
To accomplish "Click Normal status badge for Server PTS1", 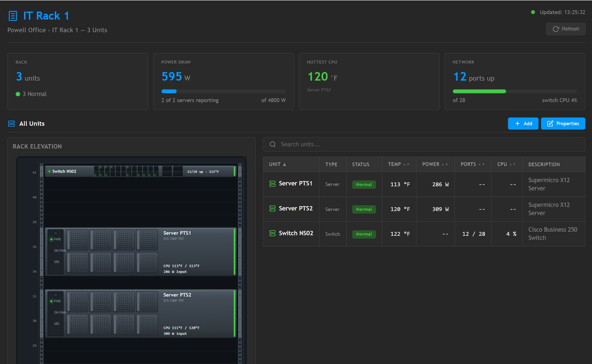I will click(364, 184).
